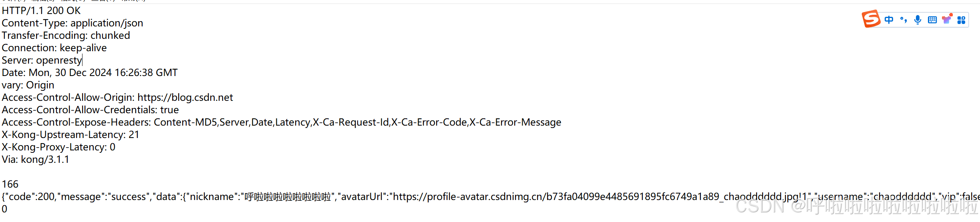Click the Transfer-Encoding: chunked line
980x222 pixels.
click(66, 36)
